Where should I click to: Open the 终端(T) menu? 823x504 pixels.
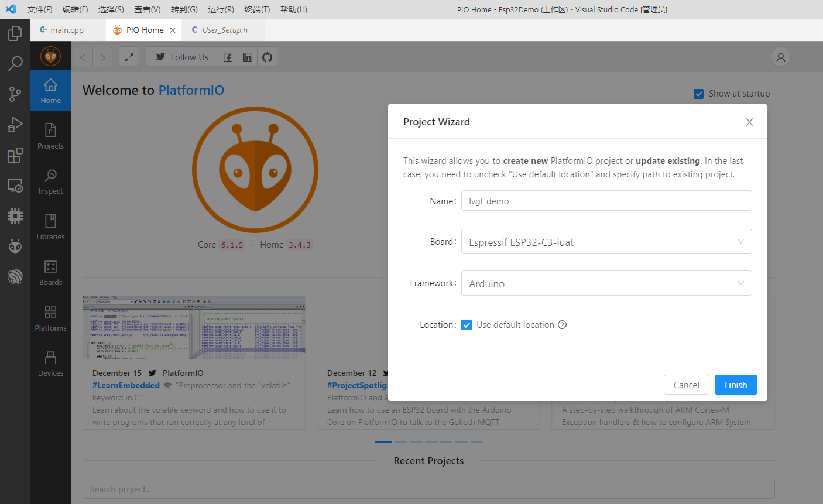[x=257, y=9]
